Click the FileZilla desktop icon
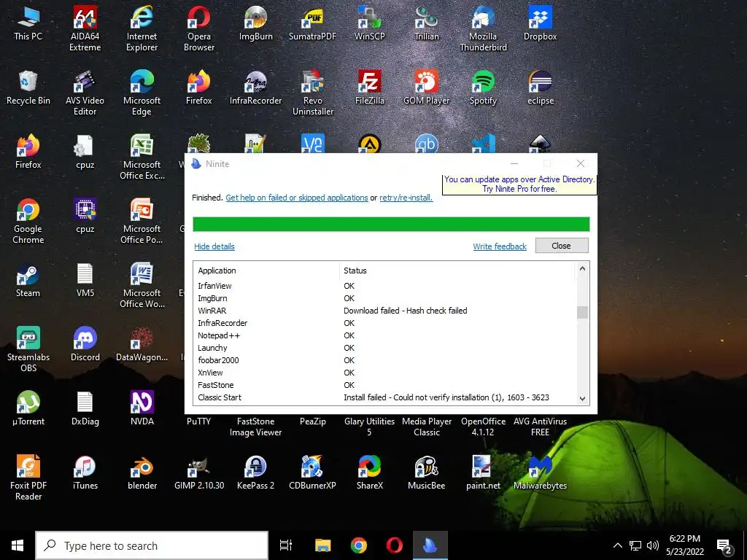Screen dimensions: 747x560 coord(370,87)
